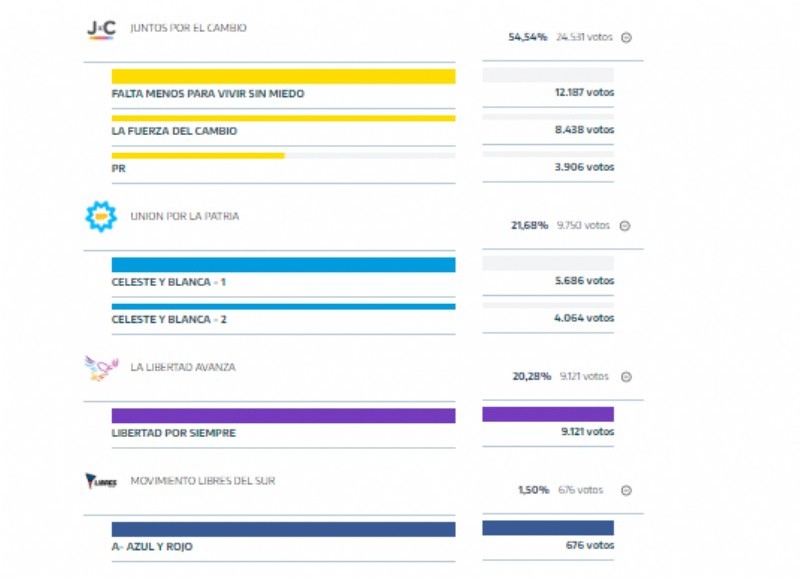Image resolution: width=800 pixels, height=579 pixels.
Task: Select the FALTA MENOS PARA VIVIR SIN MIEDO list
Action: tap(208, 93)
